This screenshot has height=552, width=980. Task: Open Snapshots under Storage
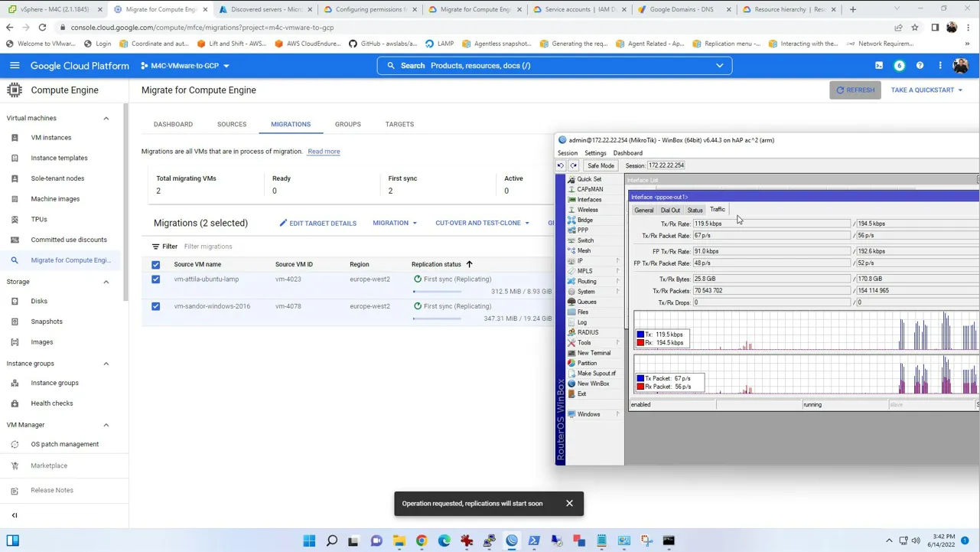click(x=47, y=322)
